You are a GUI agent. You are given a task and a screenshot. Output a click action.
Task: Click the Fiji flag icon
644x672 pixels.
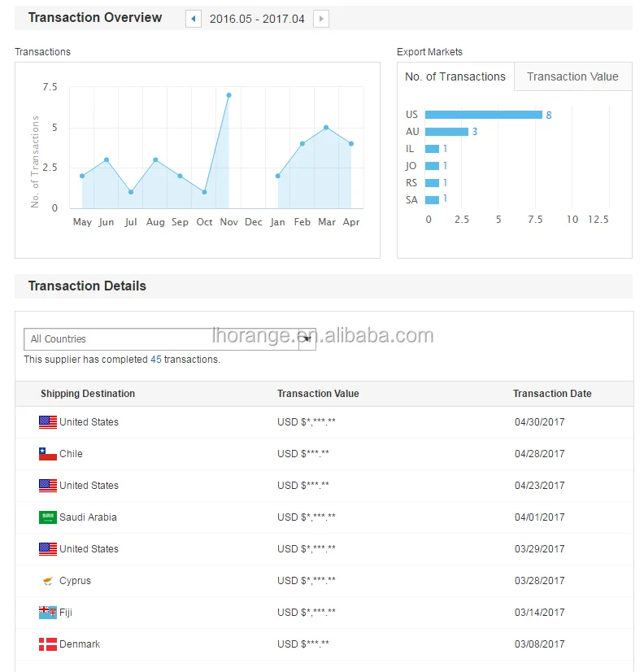point(48,613)
